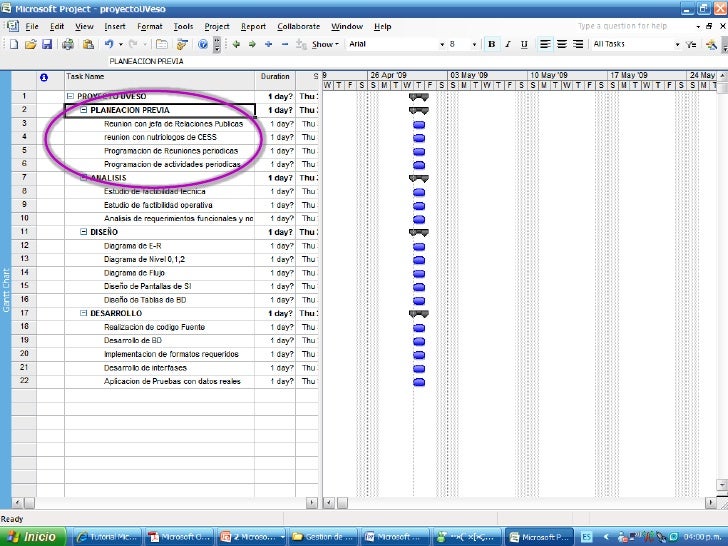Open the Undo history dropdown arrow
The height and width of the screenshot is (546, 728).
[121, 45]
